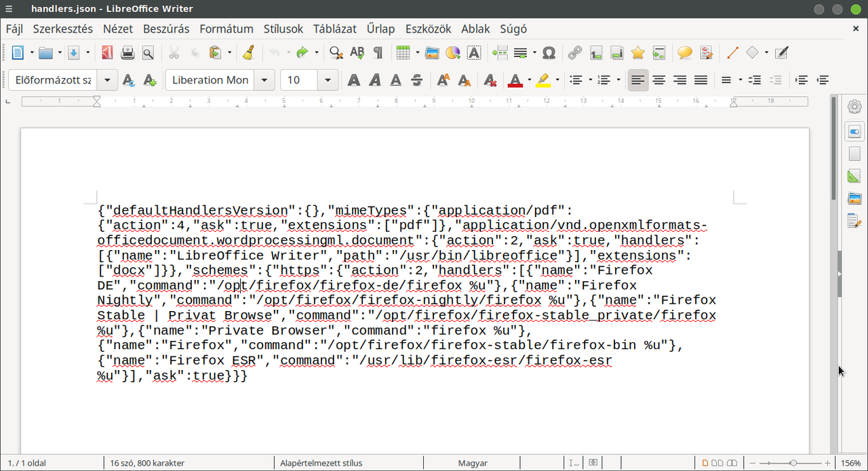Toggle track changes recording
Viewport: 868px width, 471px height.
(x=707, y=52)
